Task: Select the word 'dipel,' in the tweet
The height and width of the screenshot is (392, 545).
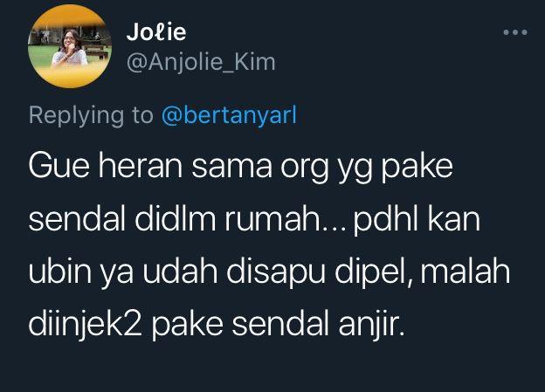Action: (x=373, y=272)
